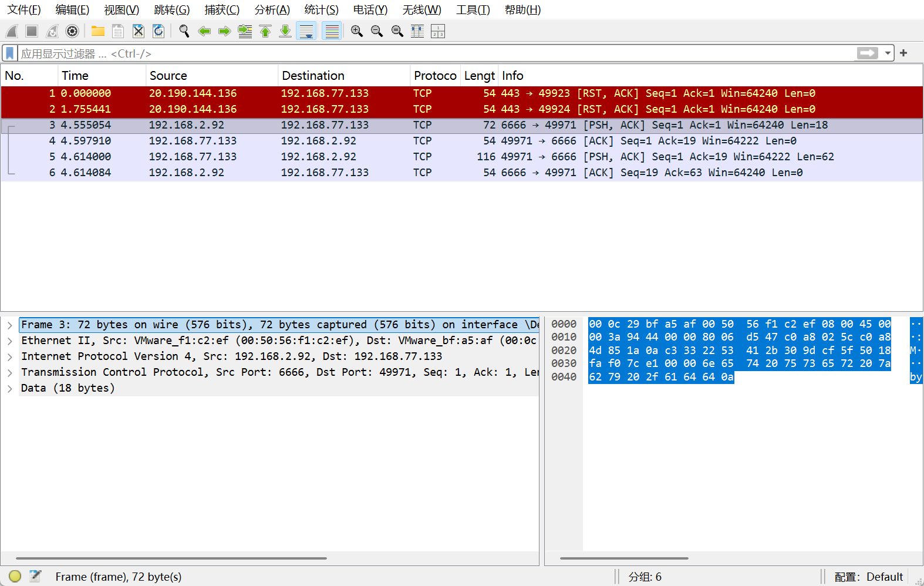Open the 跳转(G) menu
This screenshot has width=924, height=586.
click(172, 10)
